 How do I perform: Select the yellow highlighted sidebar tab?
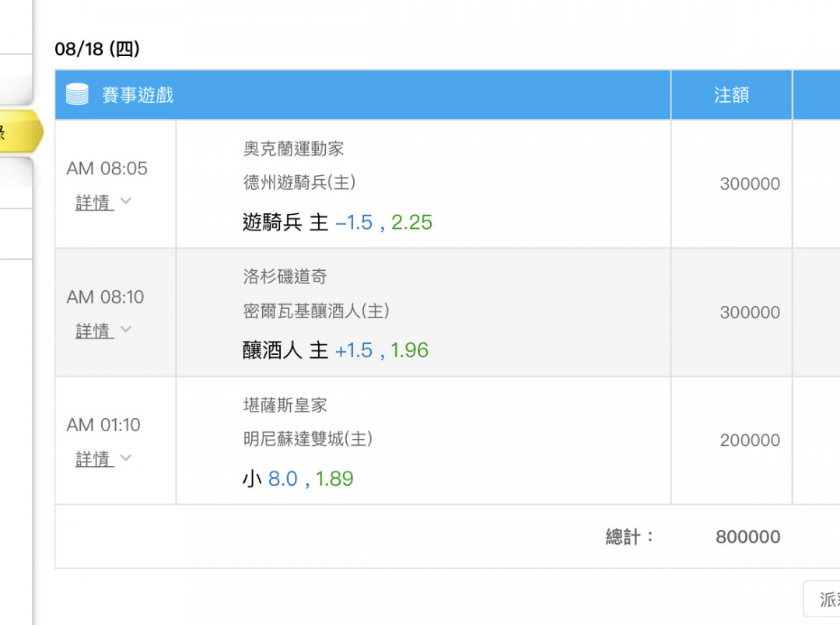[20, 132]
